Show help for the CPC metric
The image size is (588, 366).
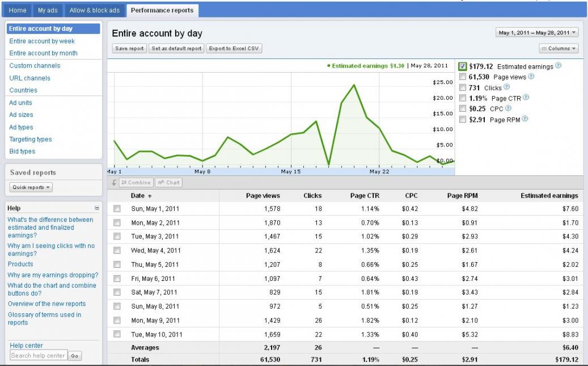point(508,108)
